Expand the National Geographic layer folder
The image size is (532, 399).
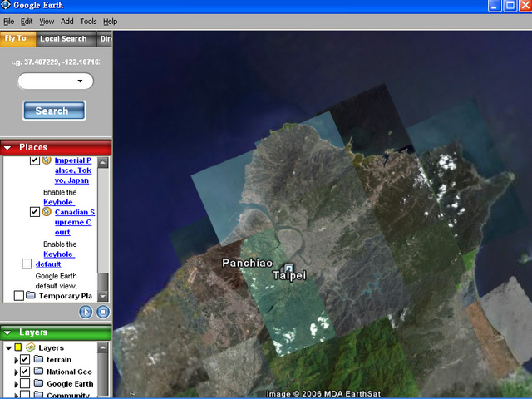[16, 372]
